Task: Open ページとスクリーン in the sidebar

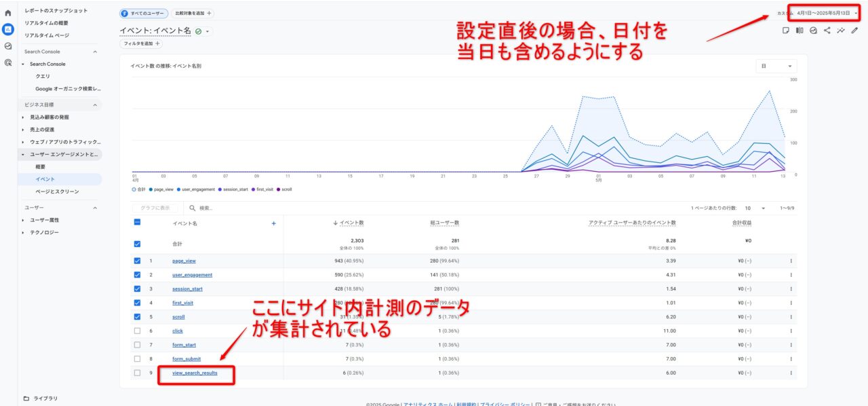Action: [56, 191]
